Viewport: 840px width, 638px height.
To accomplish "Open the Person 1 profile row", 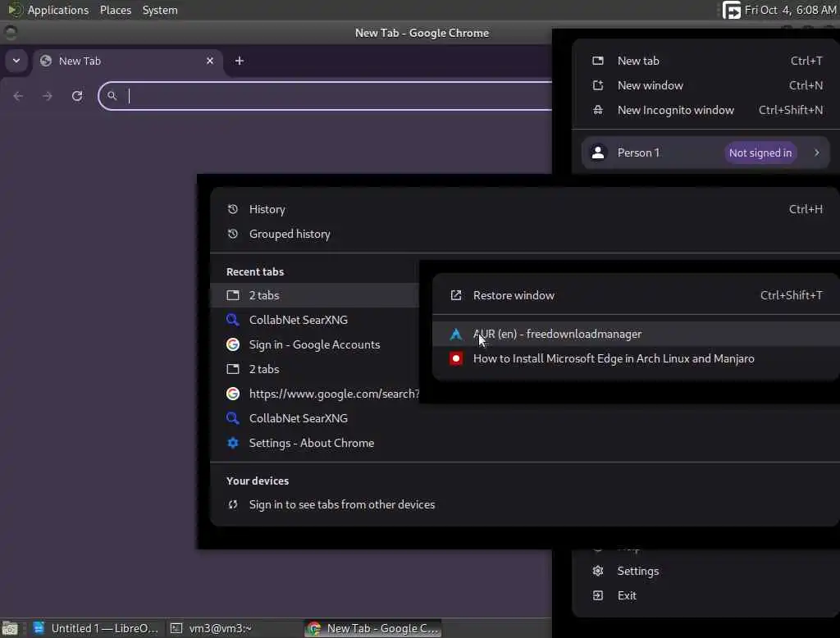I will [705, 153].
